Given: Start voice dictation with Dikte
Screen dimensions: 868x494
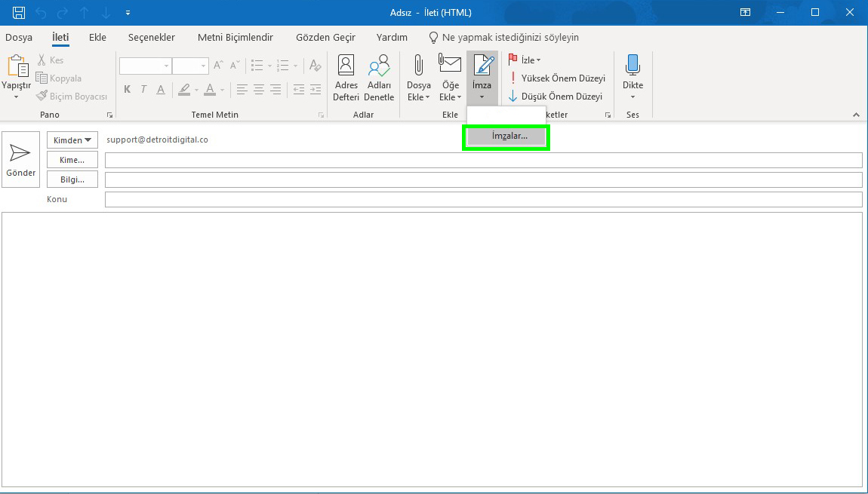Looking at the screenshot, I should pyautogui.click(x=632, y=72).
